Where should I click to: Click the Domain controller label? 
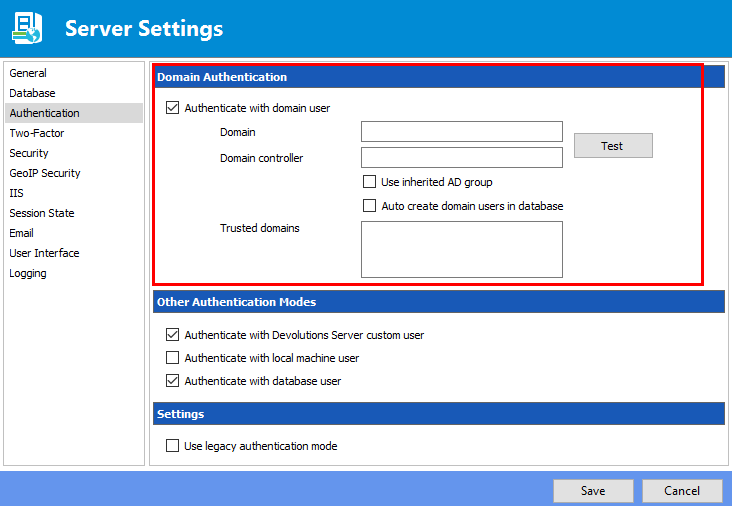pyautogui.click(x=261, y=158)
